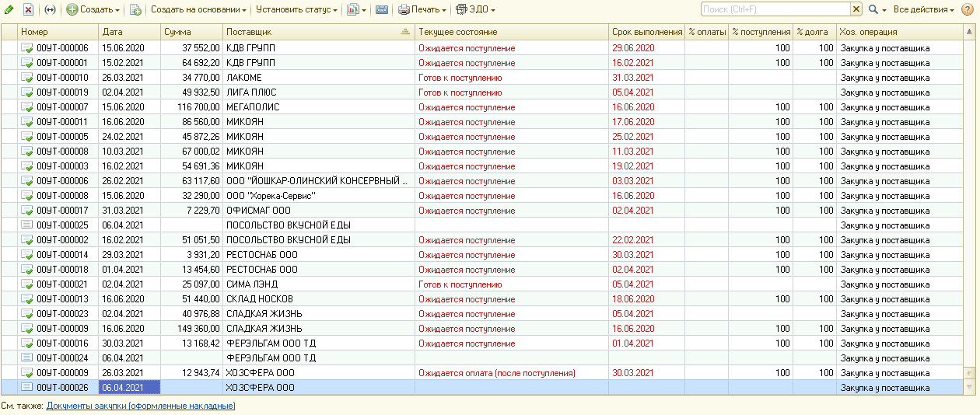
Task: Open the Все действия menu
Action: [924, 9]
